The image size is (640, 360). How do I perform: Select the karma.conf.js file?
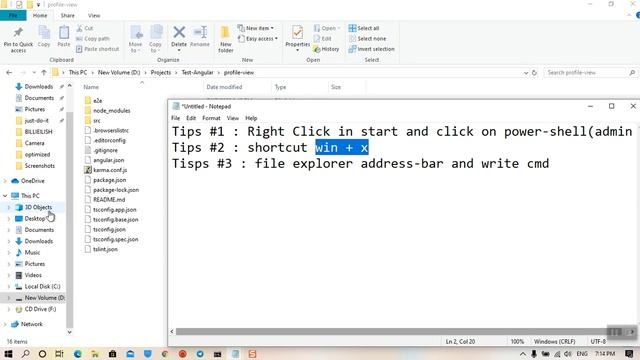pyautogui.click(x=110, y=170)
